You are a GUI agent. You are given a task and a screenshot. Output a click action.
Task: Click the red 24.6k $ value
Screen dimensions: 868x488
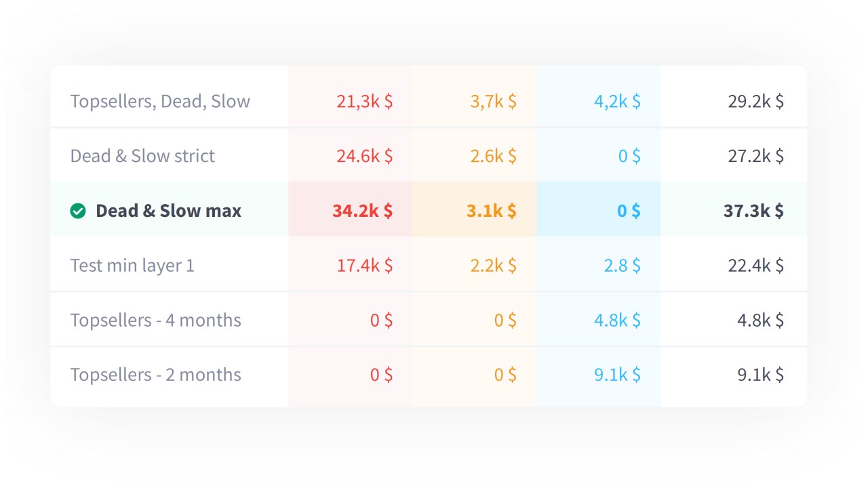point(364,156)
